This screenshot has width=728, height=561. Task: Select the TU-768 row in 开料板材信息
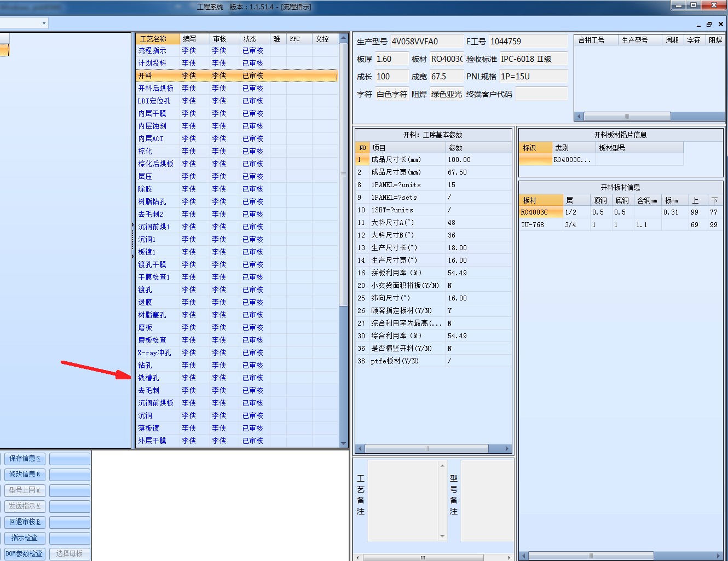[620, 225]
